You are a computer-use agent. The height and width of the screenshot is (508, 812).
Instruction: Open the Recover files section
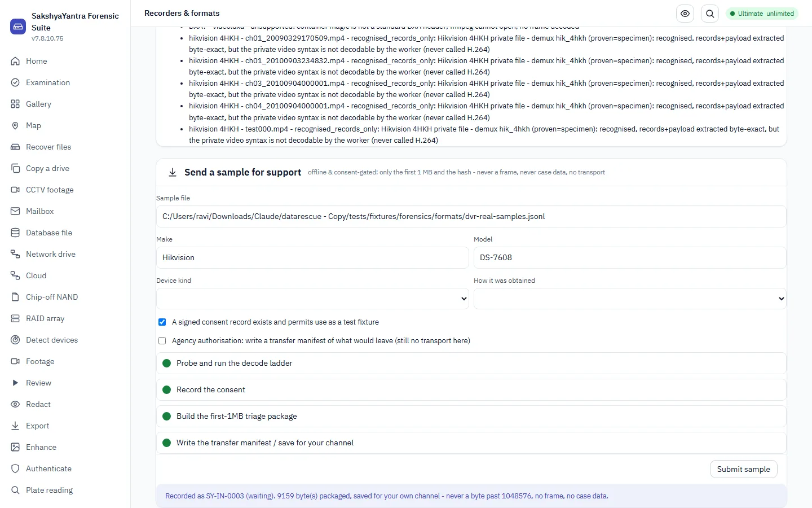click(65, 147)
